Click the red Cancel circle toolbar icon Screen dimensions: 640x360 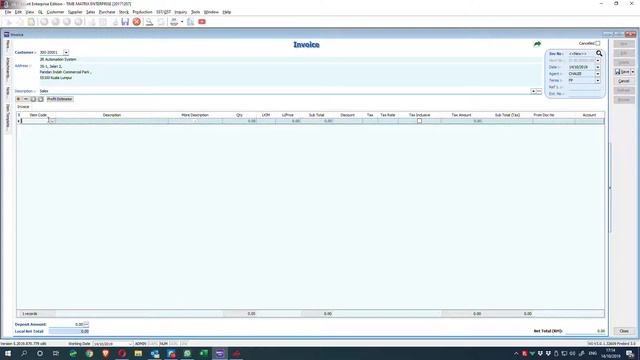pos(137,22)
